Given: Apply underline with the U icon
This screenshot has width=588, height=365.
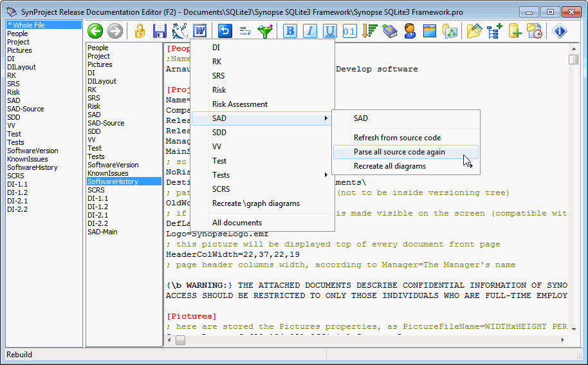Looking at the screenshot, I should pyautogui.click(x=329, y=31).
